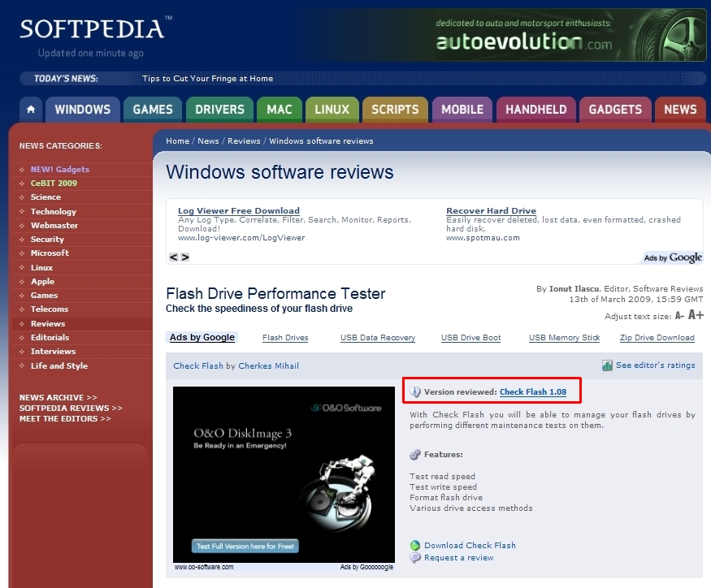Switch to the DRIVERS tab
This screenshot has height=588, width=711.
point(219,110)
